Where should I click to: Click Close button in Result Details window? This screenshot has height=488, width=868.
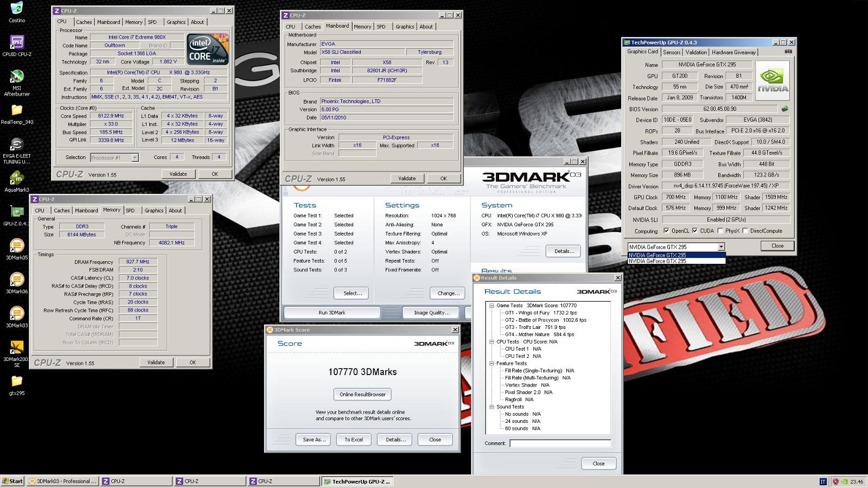click(x=598, y=464)
